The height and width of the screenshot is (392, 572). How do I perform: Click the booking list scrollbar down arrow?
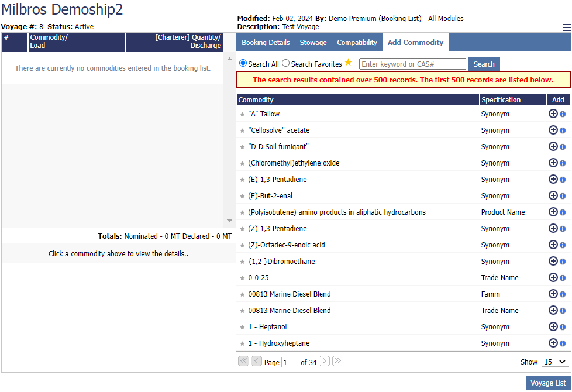[x=229, y=221]
